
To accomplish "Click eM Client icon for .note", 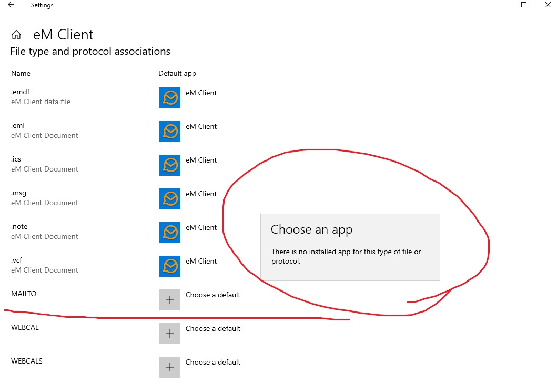I will tap(170, 233).
